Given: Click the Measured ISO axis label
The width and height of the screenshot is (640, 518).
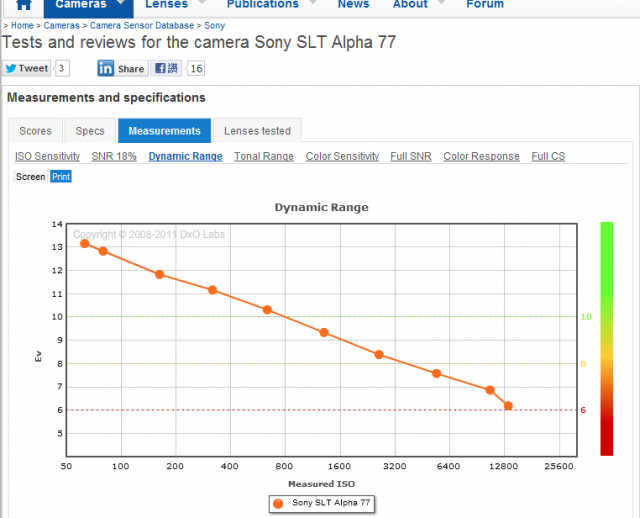Looking at the screenshot, I should [322, 484].
